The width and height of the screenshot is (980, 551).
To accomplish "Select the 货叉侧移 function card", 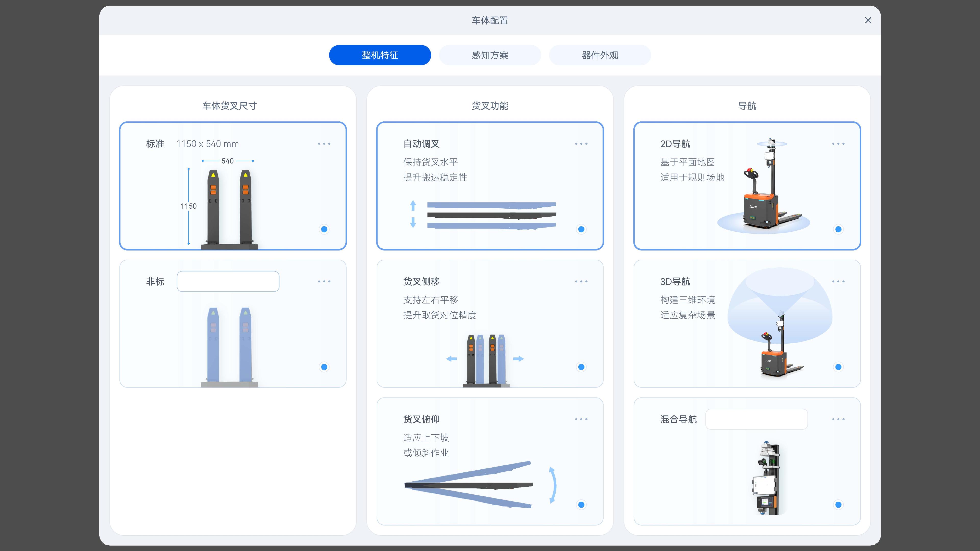I will point(490,324).
